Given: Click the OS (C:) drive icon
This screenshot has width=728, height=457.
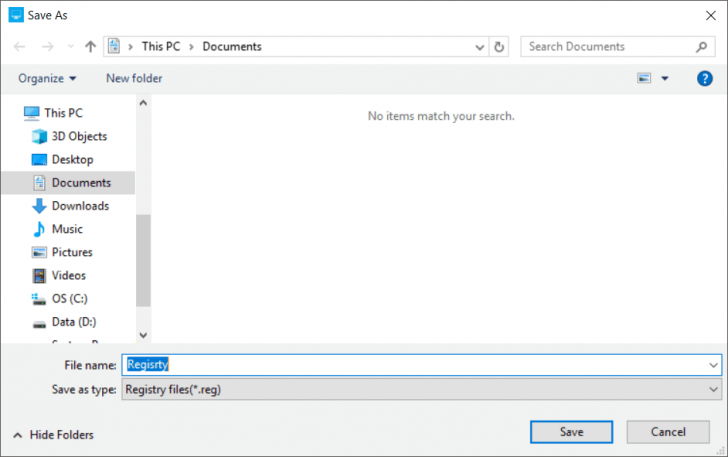Looking at the screenshot, I should pyautogui.click(x=38, y=299).
